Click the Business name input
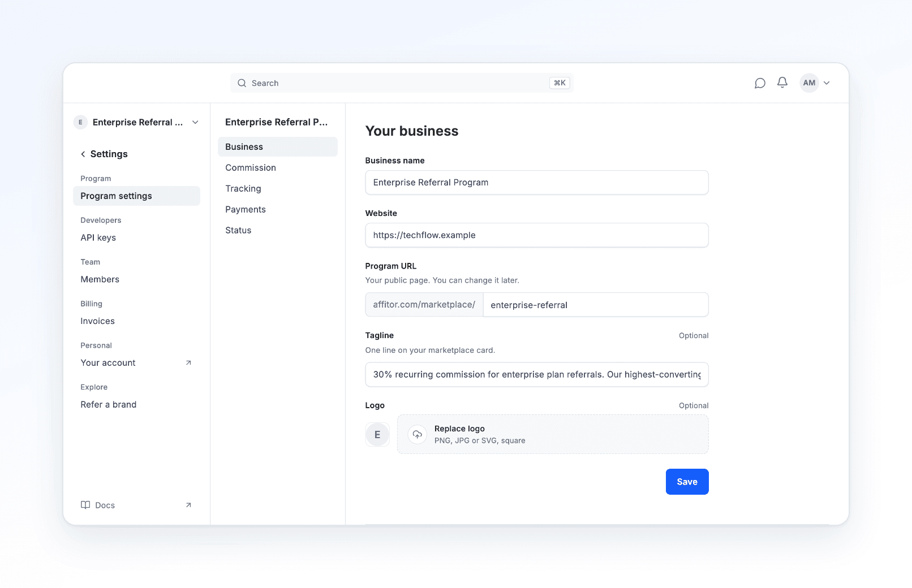This screenshot has height=588, width=912. 537,183
